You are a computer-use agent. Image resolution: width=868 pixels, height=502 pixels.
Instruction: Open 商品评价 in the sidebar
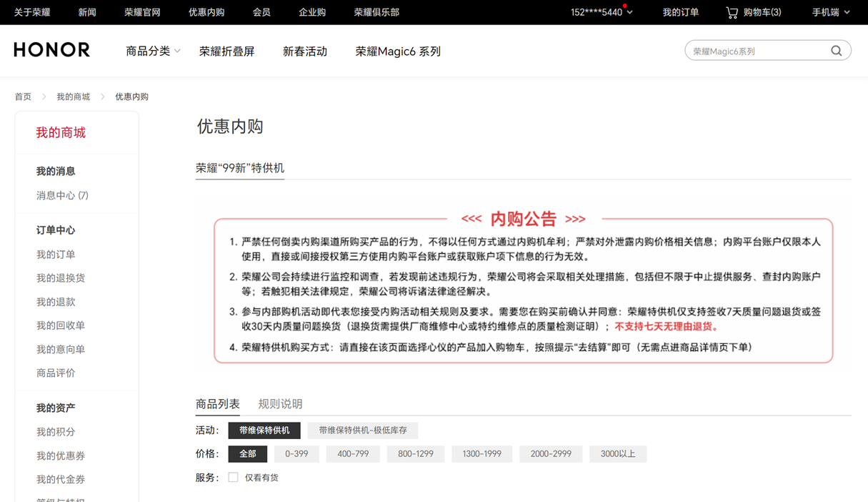pos(56,373)
